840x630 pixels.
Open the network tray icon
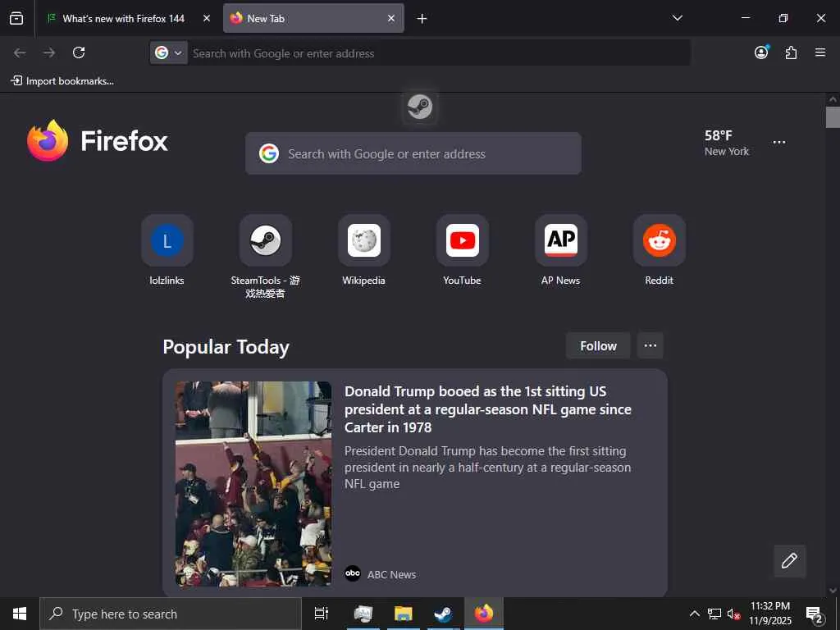coord(714,614)
